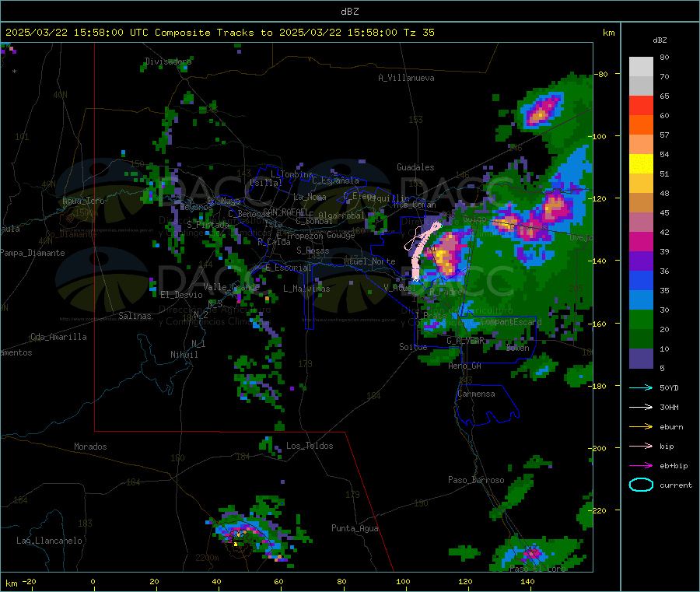The width and height of the screenshot is (700, 592).
Task: Click the yellow eburn arrow legend icon
Action: 641,427
